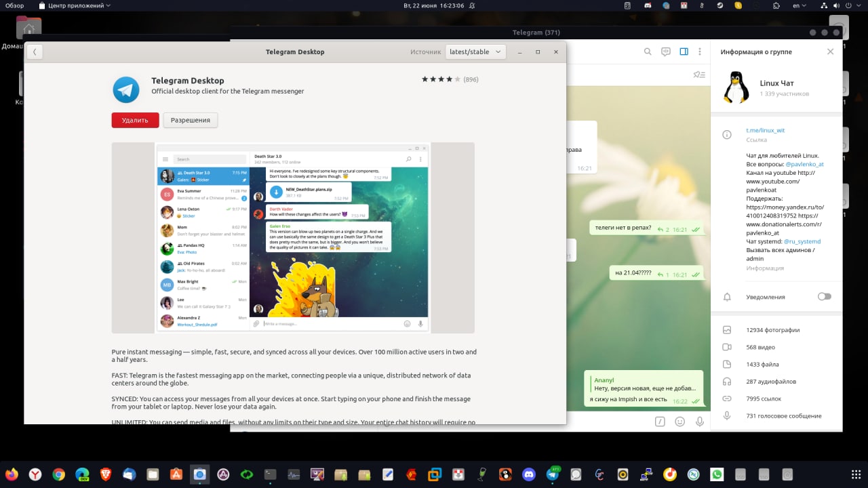The width and height of the screenshot is (868, 488).
Task: Open the discussion comments icon in Telegram
Action: click(666, 52)
